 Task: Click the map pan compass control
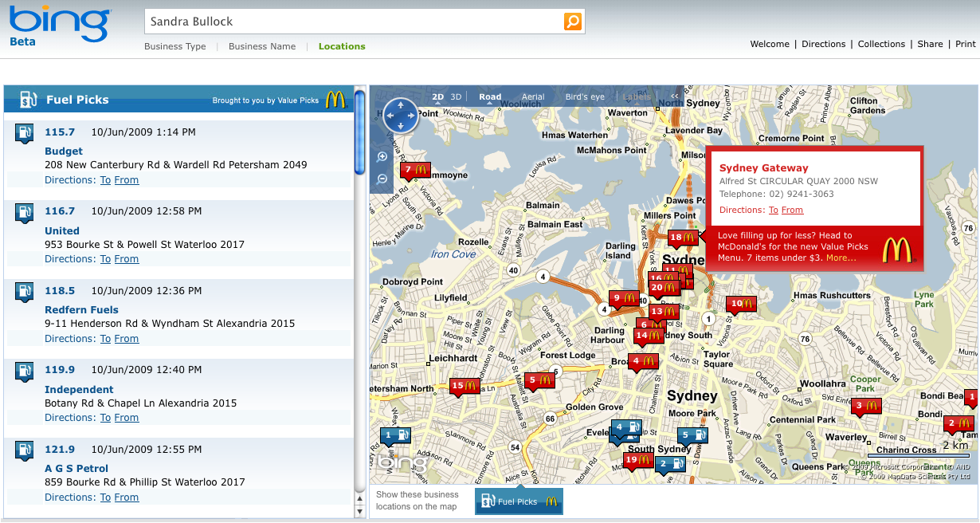tap(401, 116)
